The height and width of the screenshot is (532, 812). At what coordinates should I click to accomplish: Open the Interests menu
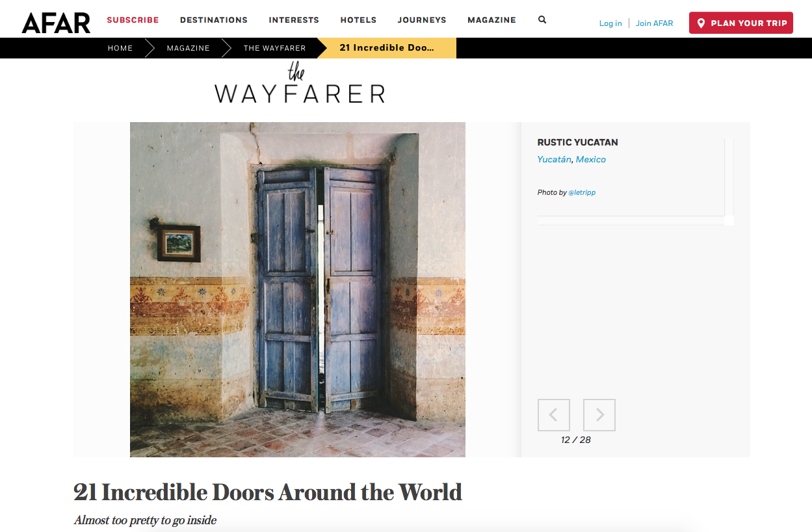coord(294,20)
